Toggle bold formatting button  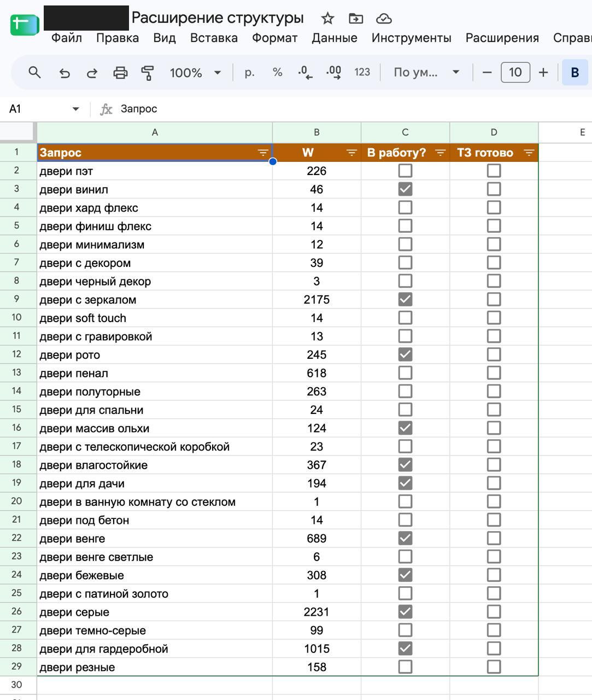point(575,72)
